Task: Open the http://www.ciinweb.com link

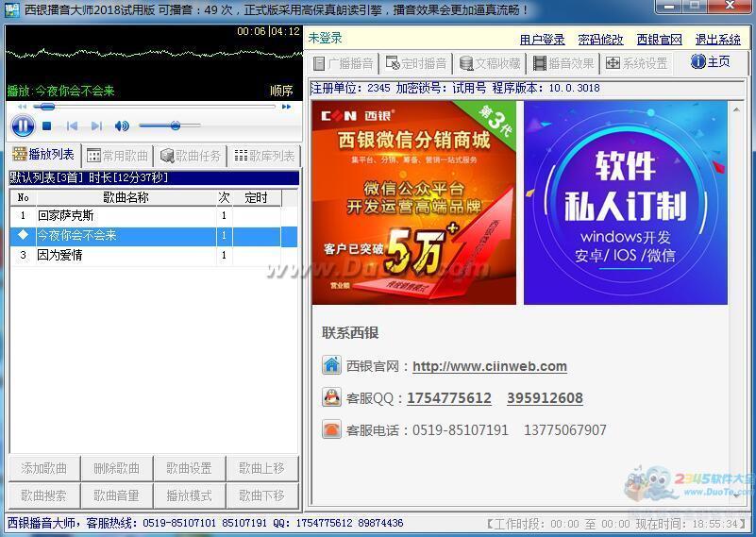Action: [490, 366]
